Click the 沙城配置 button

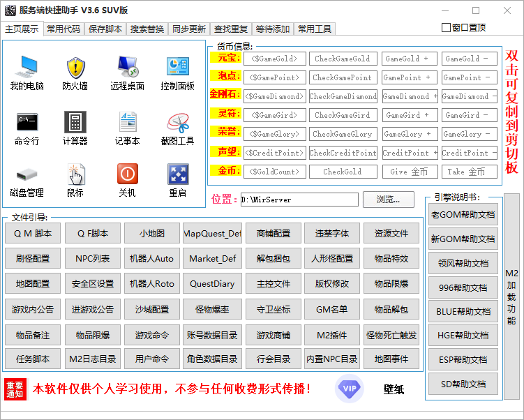152,309
